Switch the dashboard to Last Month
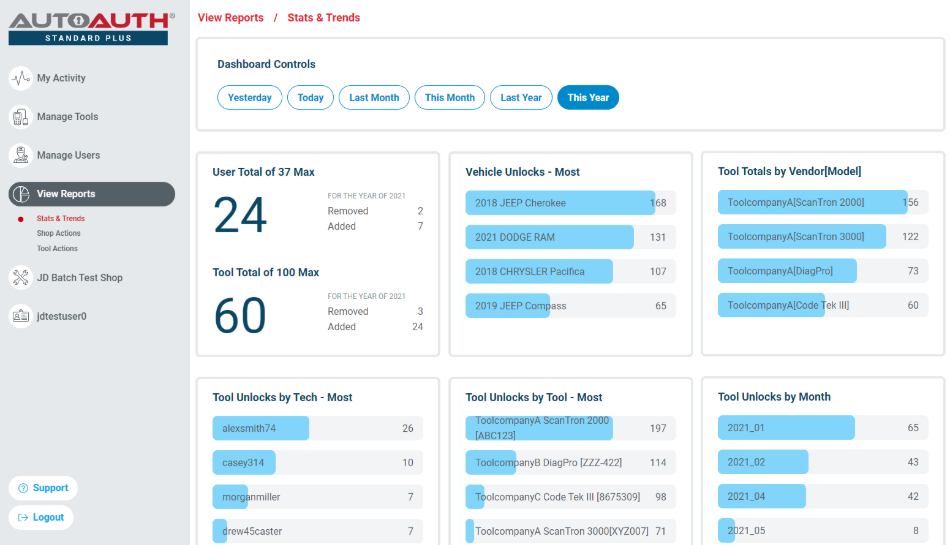 point(374,98)
